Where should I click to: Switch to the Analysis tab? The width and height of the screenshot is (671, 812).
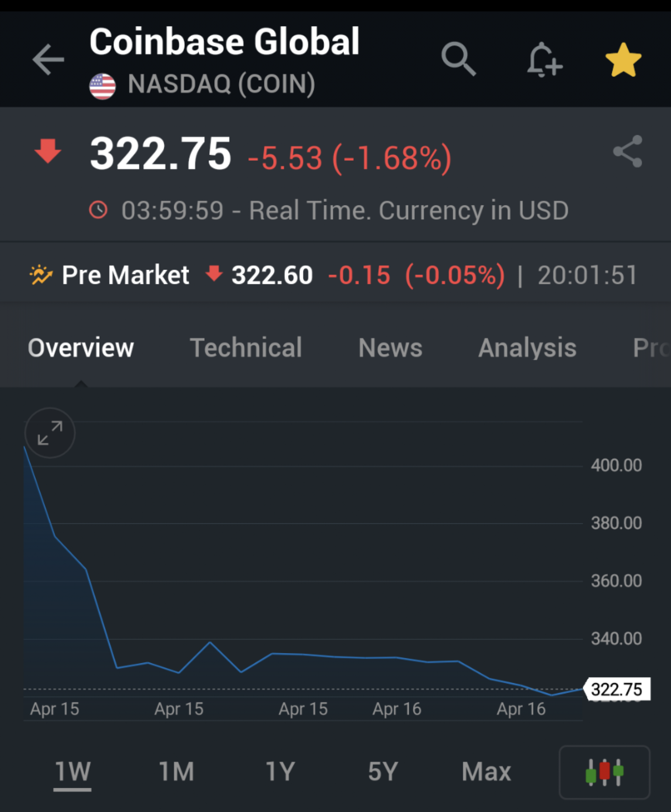(527, 347)
